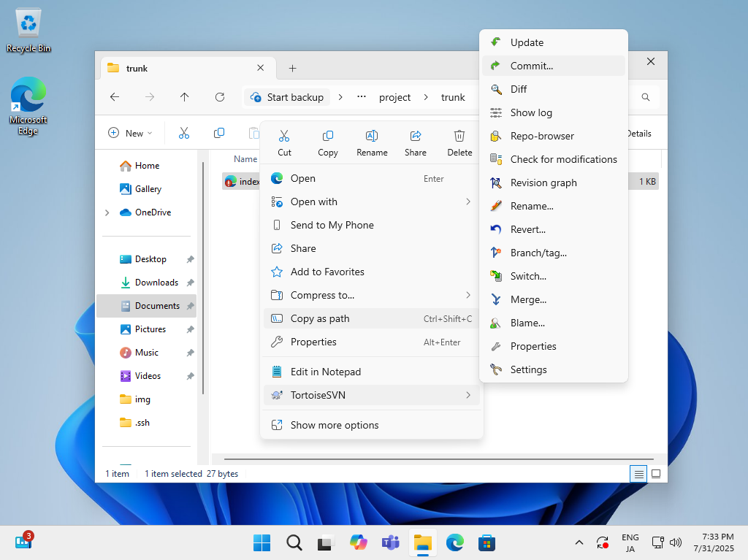Refresh the folder view
Viewport: 748px width, 560px height.
coord(220,97)
